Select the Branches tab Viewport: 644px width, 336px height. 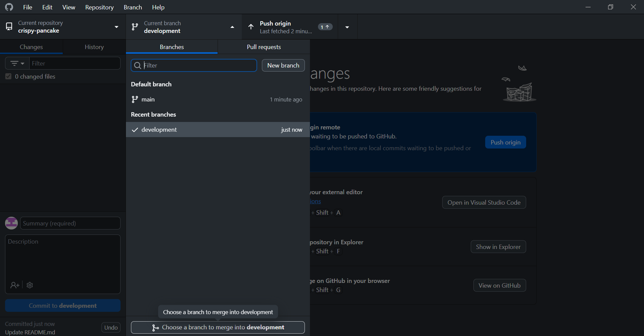click(172, 47)
